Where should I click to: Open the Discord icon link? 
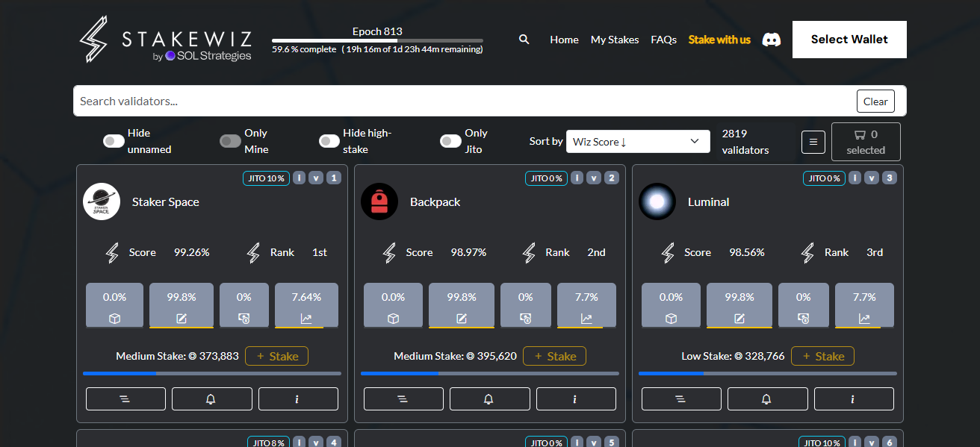(x=772, y=40)
